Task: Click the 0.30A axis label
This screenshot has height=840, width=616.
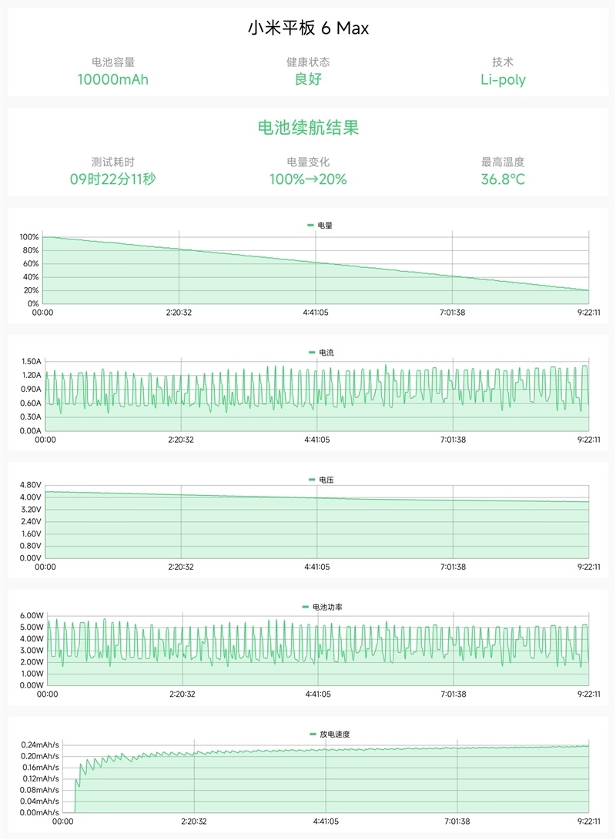Action: click(31, 417)
